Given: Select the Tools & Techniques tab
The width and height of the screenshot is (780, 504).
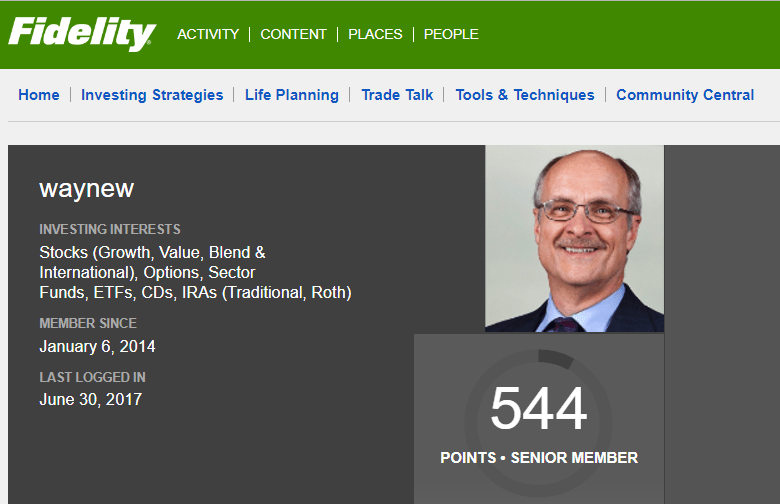Looking at the screenshot, I should (525, 95).
